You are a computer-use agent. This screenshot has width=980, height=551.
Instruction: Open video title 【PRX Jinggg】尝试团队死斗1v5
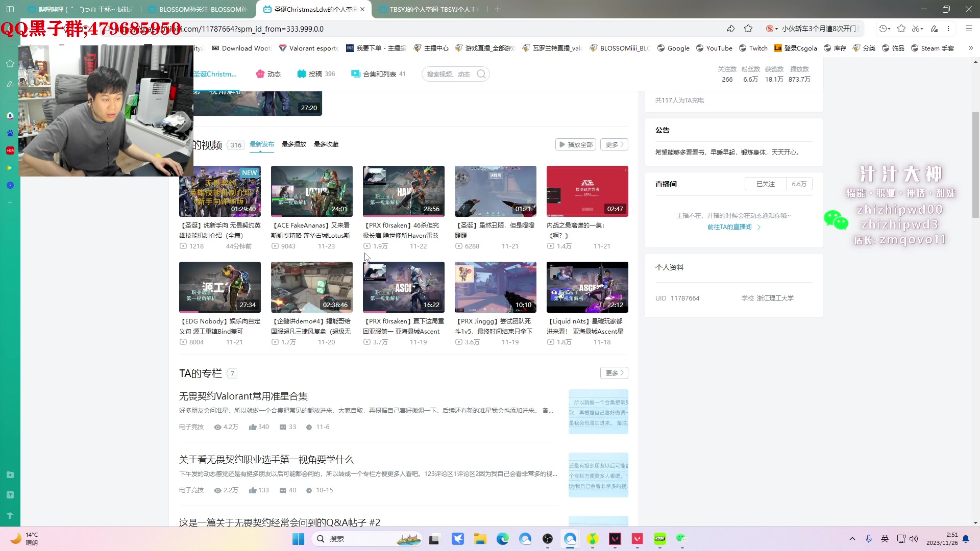point(494,326)
